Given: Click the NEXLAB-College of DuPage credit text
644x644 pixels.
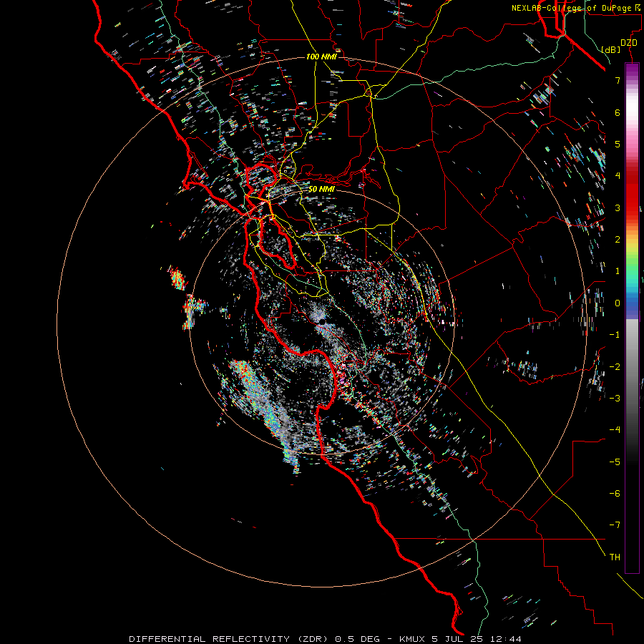Looking at the screenshot, I should [x=575, y=8].
